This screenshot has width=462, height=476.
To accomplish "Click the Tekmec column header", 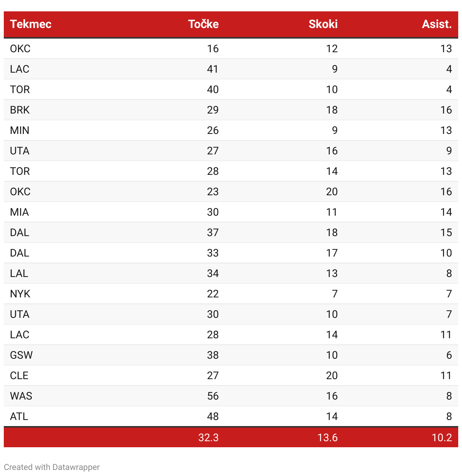I will (x=31, y=24).
